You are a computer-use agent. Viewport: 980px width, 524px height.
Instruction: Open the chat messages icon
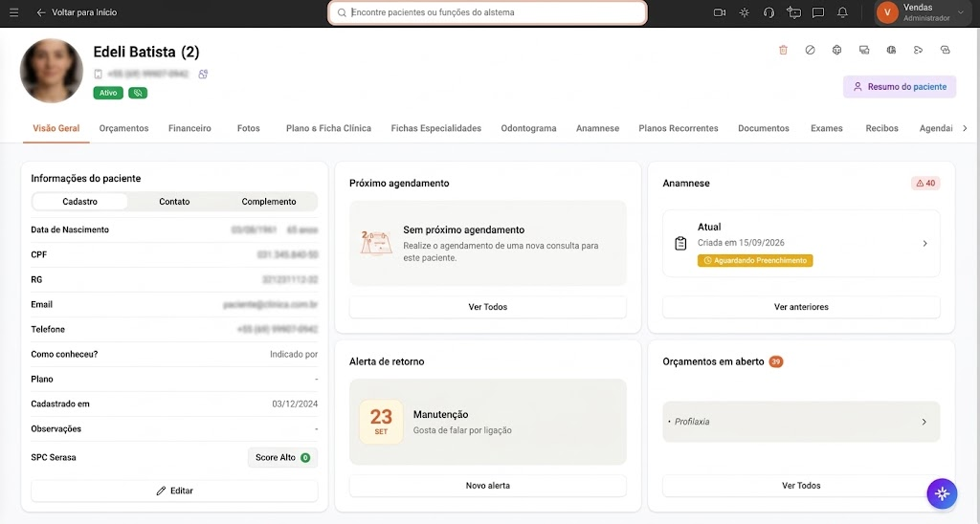(817, 12)
